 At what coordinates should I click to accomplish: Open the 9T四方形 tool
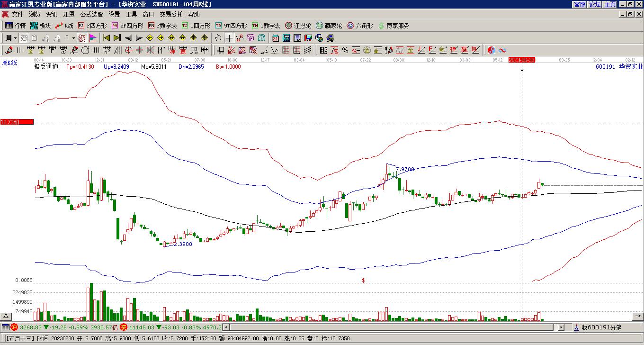[x=231, y=26]
